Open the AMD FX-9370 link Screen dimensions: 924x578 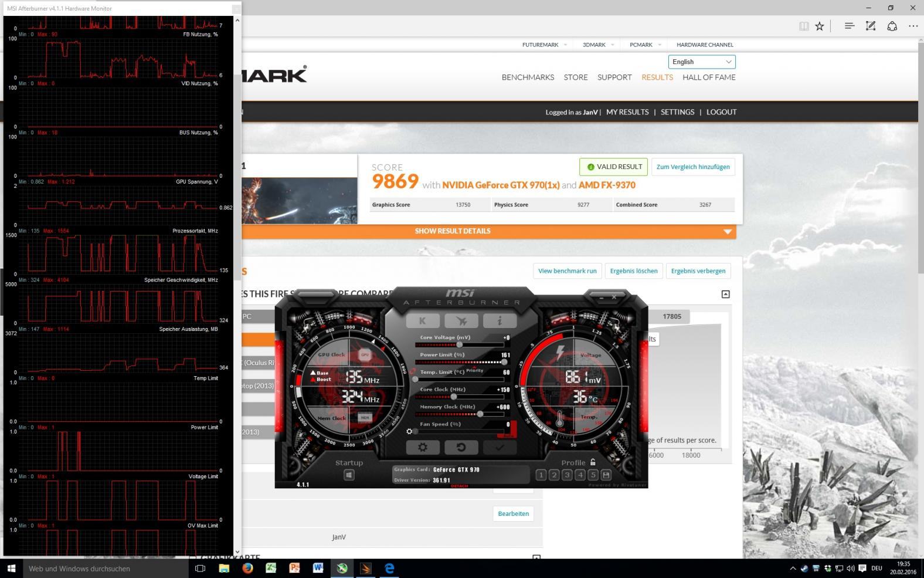607,185
